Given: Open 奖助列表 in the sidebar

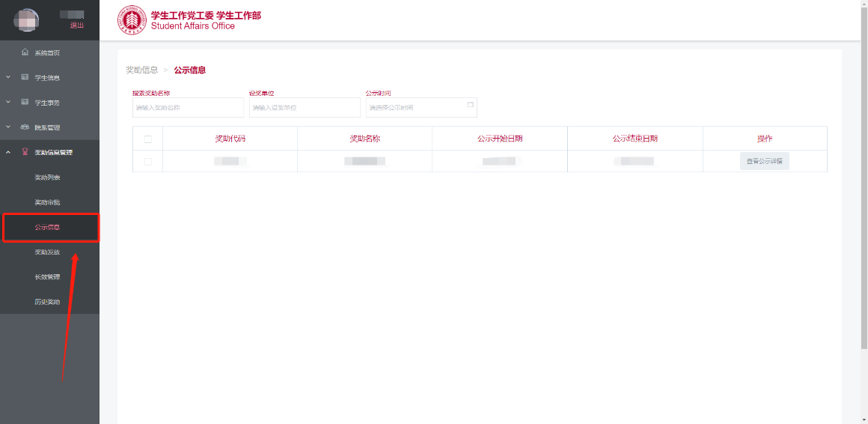Looking at the screenshot, I should [x=47, y=178].
